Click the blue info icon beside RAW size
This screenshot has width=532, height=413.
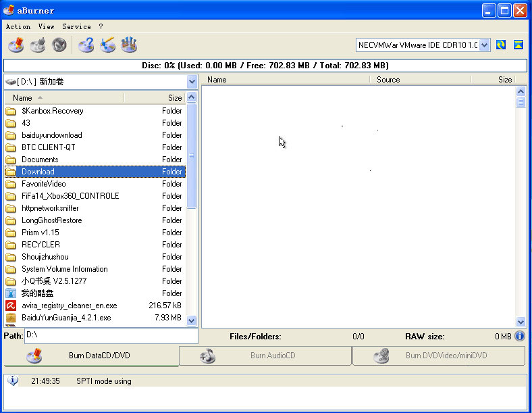click(x=520, y=336)
